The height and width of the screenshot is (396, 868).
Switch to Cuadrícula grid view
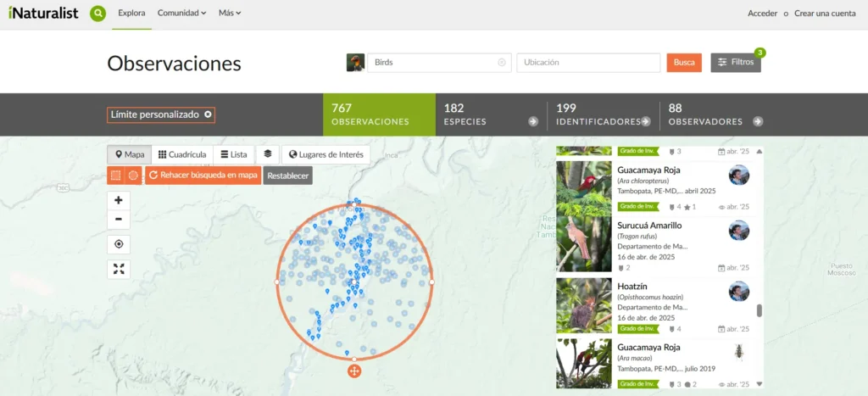click(x=182, y=154)
